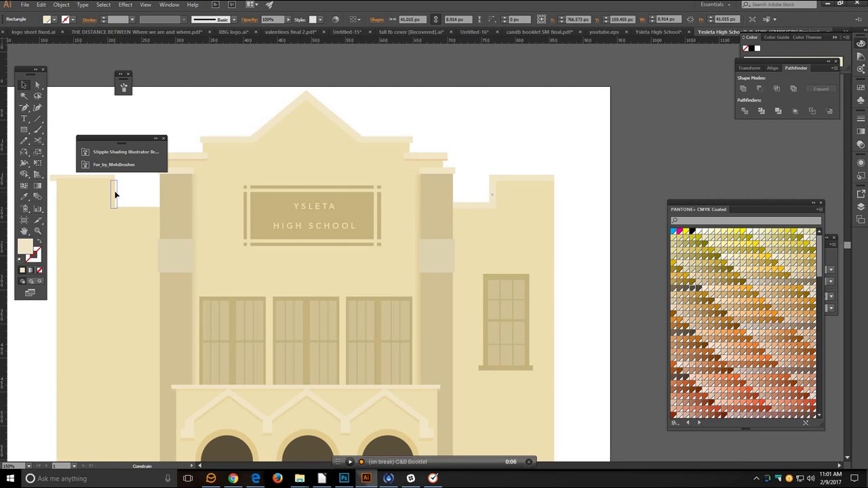868x488 pixels.
Task: Open the Stroke color dropdown in control bar
Action: 73,19
